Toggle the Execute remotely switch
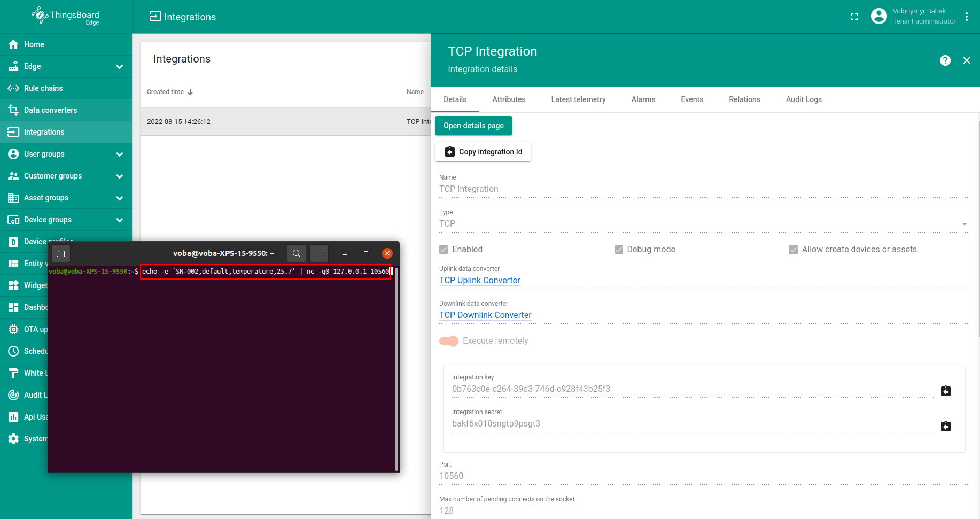The width and height of the screenshot is (980, 519). pyautogui.click(x=449, y=341)
